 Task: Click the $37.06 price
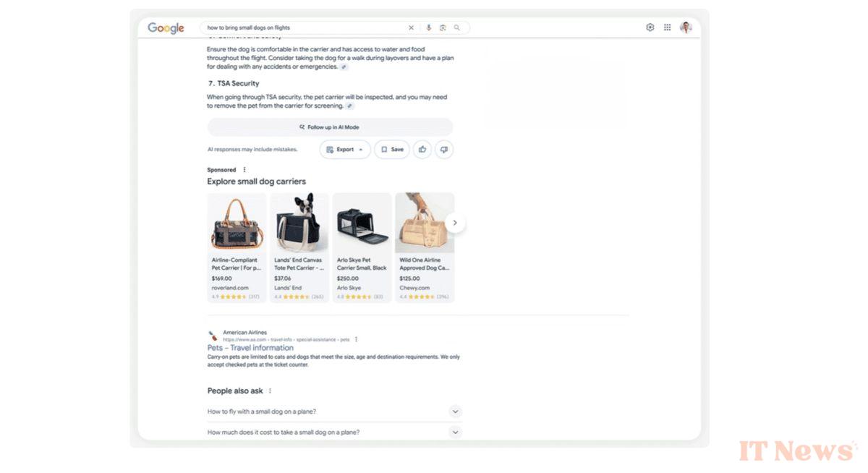[x=283, y=278]
